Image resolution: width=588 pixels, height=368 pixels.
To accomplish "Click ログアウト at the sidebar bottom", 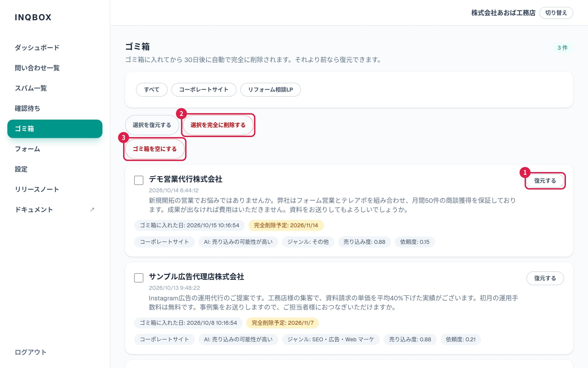I will 31,352.
